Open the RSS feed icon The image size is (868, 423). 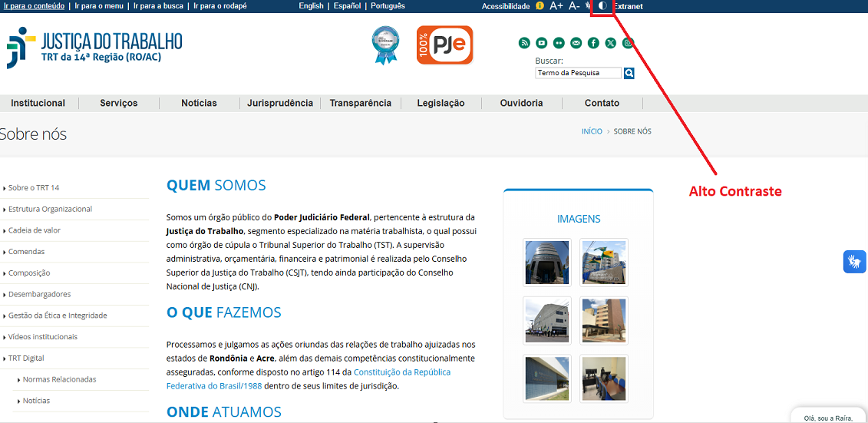pos(524,43)
